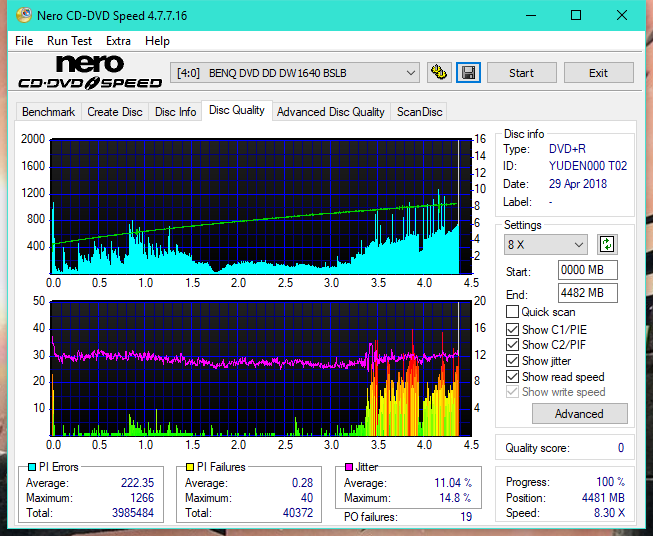Click the disc ID YUDEN000 T02
653x536 pixels.
pyautogui.click(x=588, y=166)
